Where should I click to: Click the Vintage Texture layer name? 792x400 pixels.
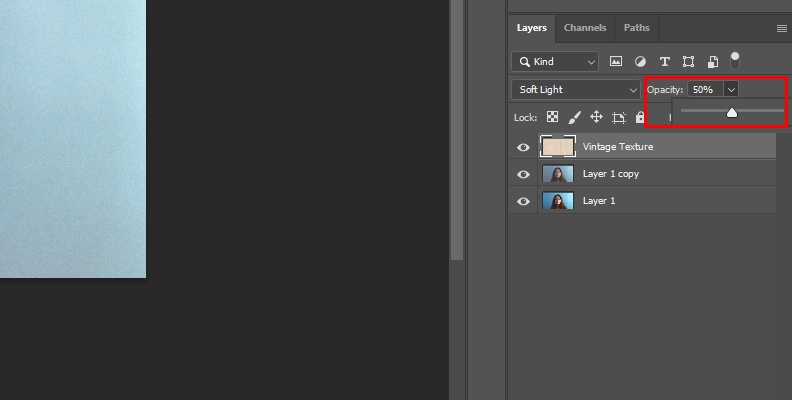point(618,147)
